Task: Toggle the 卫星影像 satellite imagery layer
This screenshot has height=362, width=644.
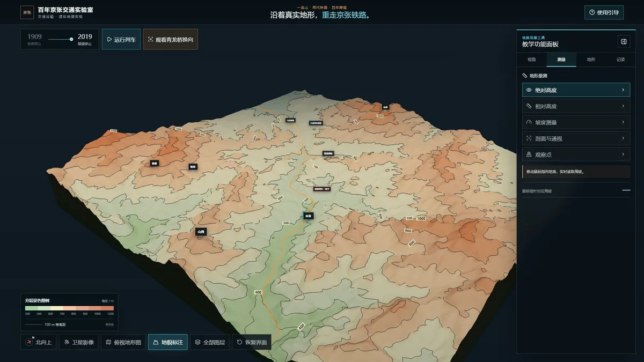Action: [x=78, y=342]
